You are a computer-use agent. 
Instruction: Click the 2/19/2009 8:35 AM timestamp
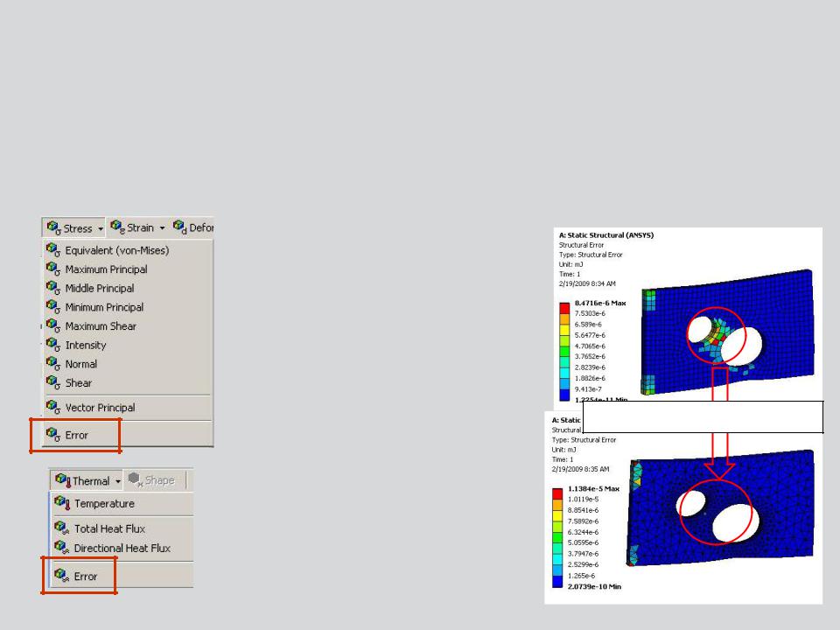pos(580,469)
